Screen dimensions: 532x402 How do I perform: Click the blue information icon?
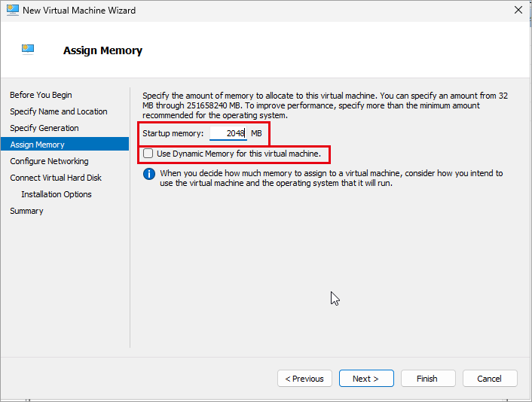pos(149,174)
